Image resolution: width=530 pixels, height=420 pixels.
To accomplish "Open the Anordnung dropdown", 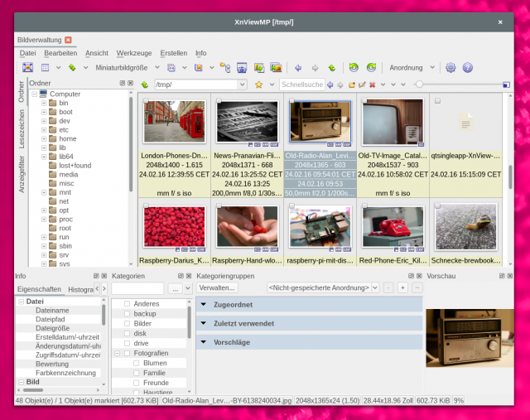I will point(432,67).
